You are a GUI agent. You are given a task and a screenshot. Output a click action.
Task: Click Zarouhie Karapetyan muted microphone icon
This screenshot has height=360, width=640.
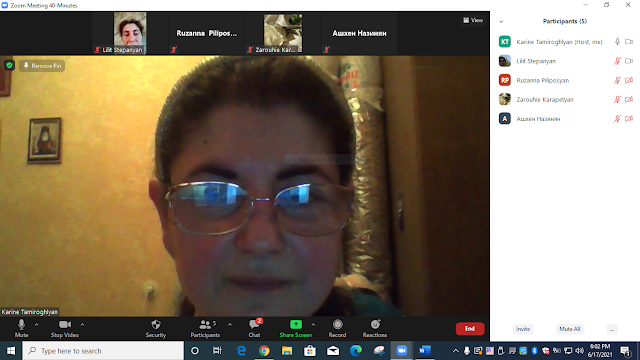point(617,99)
